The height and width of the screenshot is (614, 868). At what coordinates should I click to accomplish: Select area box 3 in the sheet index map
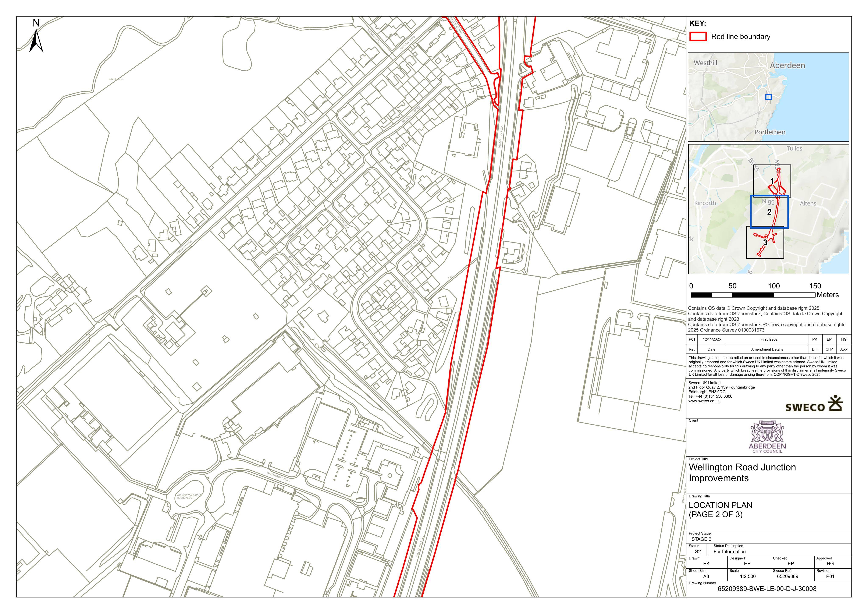[x=765, y=242]
